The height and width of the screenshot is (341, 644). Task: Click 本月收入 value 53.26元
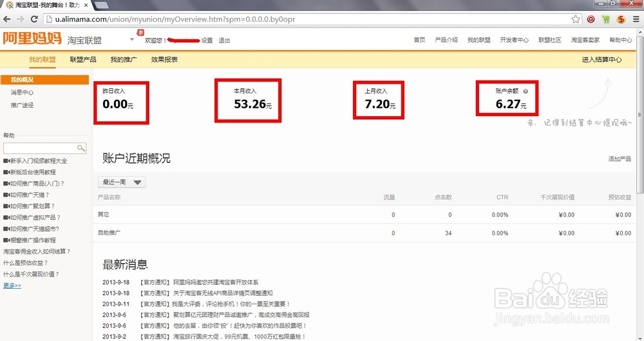coord(252,104)
